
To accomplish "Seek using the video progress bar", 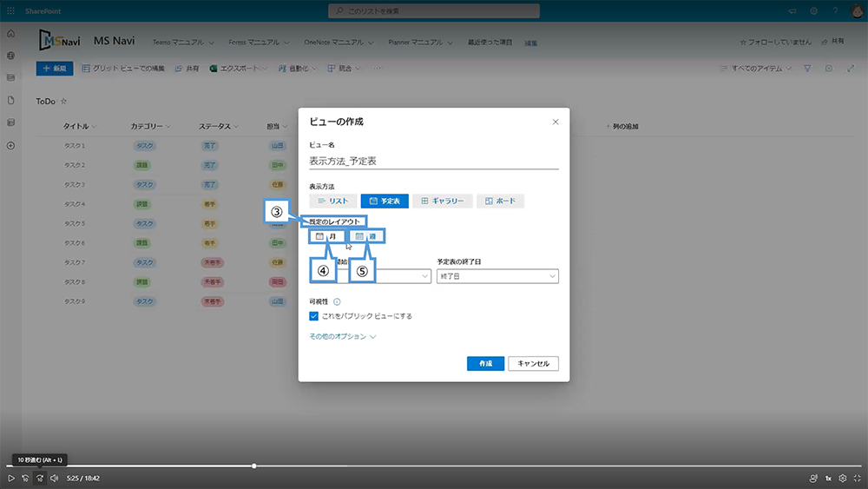I will pyautogui.click(x=434, y=466).
